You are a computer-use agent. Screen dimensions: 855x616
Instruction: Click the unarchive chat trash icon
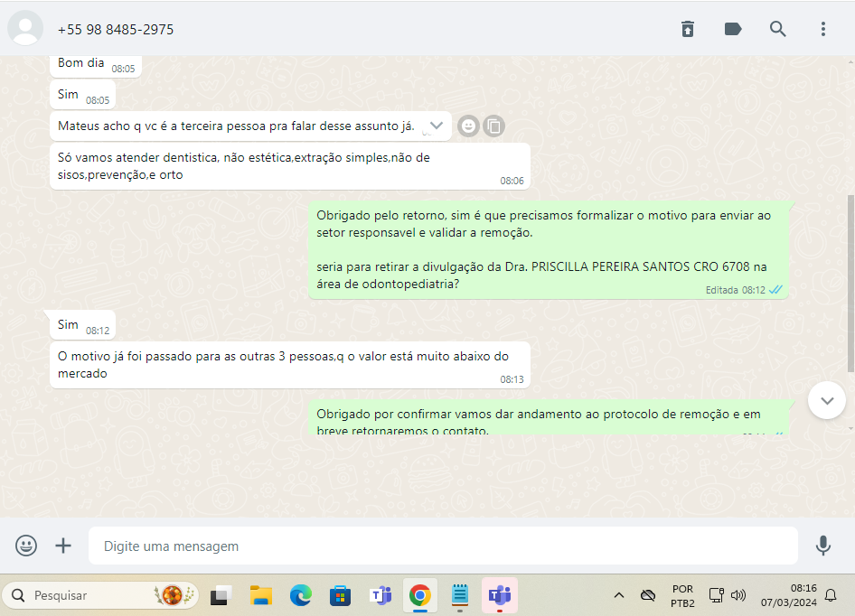pos(688,29)
